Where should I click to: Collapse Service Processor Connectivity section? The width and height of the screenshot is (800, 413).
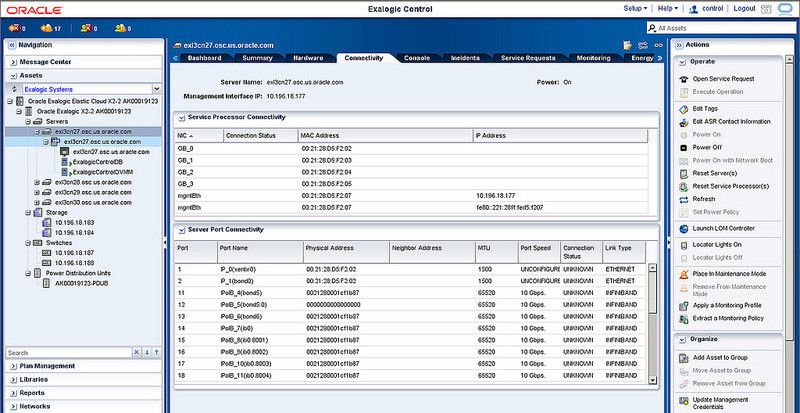pyautogui.click(x=181, y=117)
